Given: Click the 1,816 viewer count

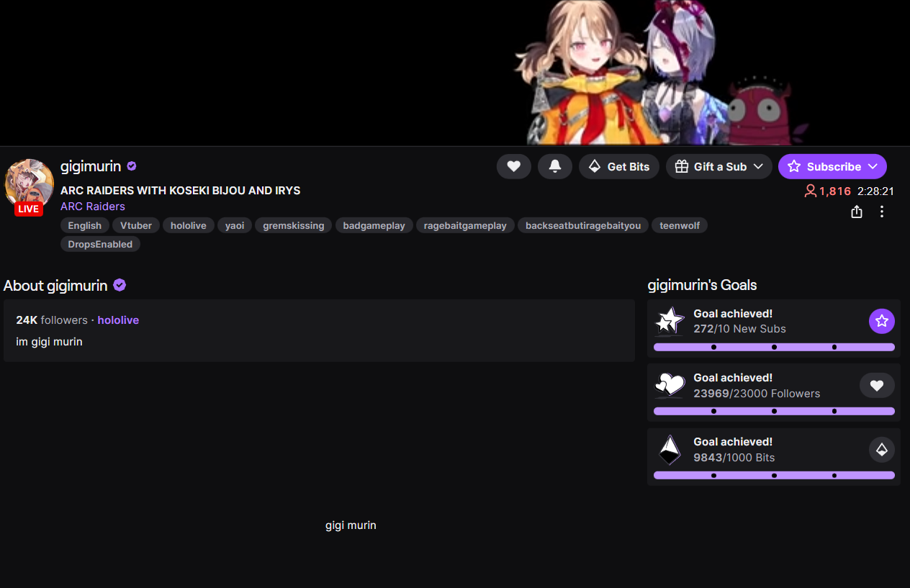Looking at the screenshot, I should [828, 191].
